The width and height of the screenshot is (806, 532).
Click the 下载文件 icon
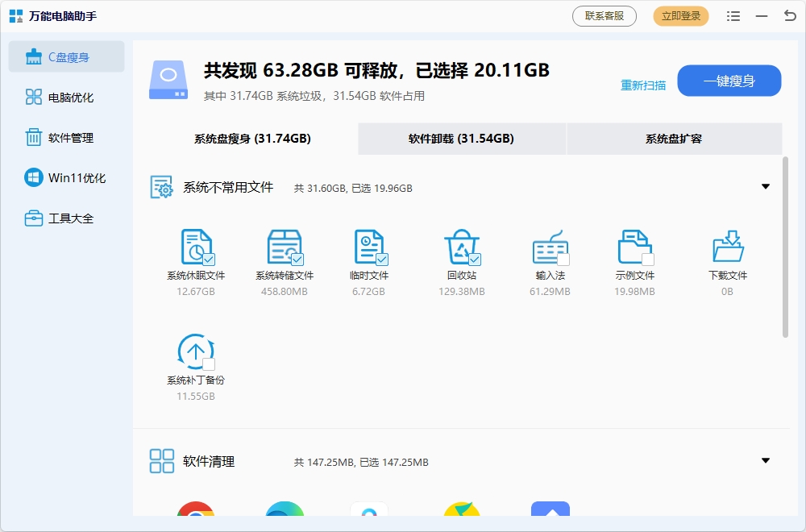pos(728,246)
